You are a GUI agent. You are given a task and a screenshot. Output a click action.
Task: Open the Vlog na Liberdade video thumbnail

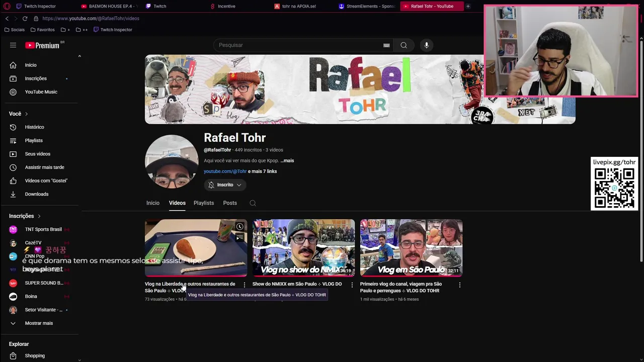(x=196, y=248)
